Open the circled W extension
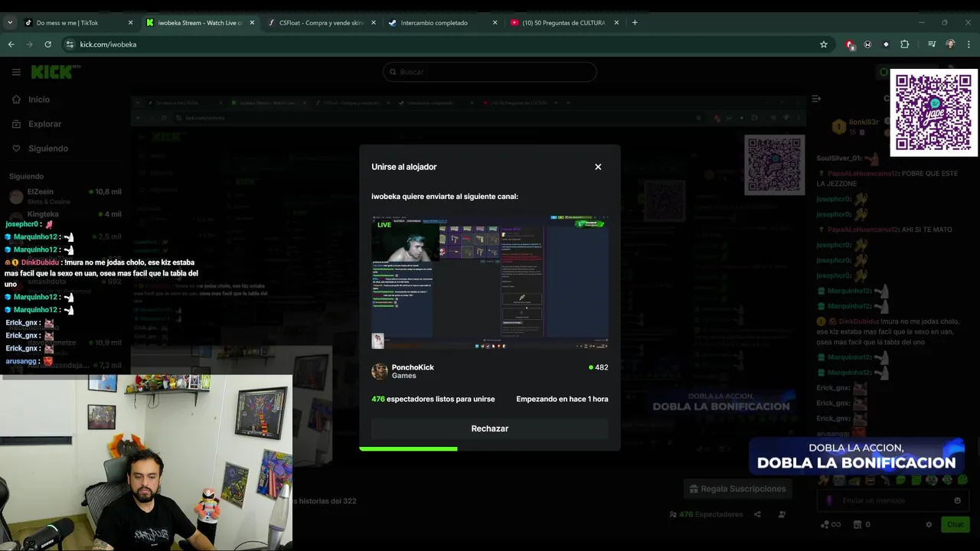This screenshot has height=551, width=980. tap(867, 44)
